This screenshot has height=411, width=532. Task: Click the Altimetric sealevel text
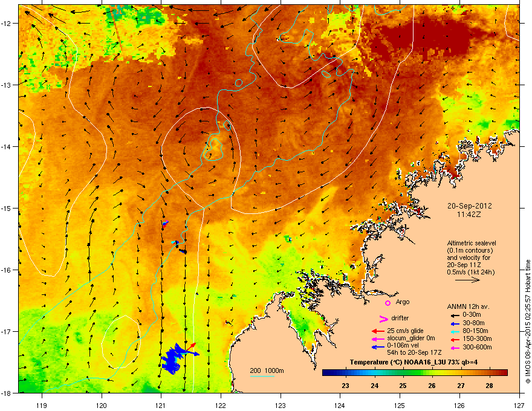pyautogui.click(x=472, y=243)
